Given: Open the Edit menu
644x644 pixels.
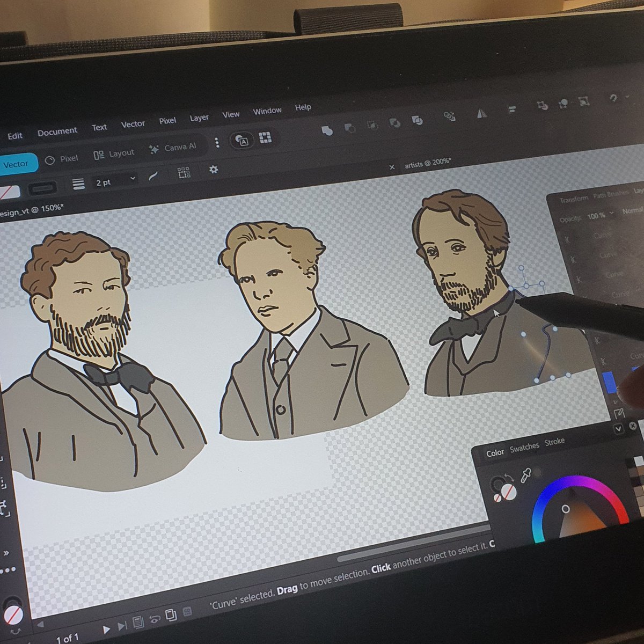Looking at the screenshot, I should pyautogui.click(x=15, y=136).
